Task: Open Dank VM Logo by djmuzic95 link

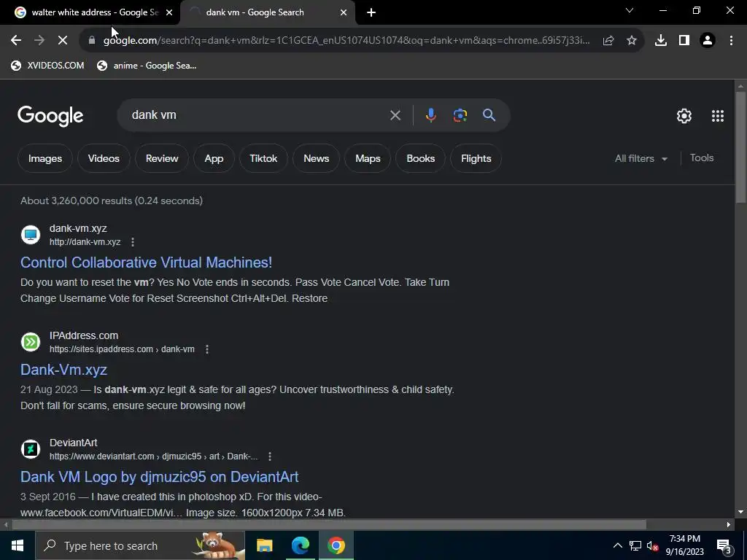Action: click(160, 477)
